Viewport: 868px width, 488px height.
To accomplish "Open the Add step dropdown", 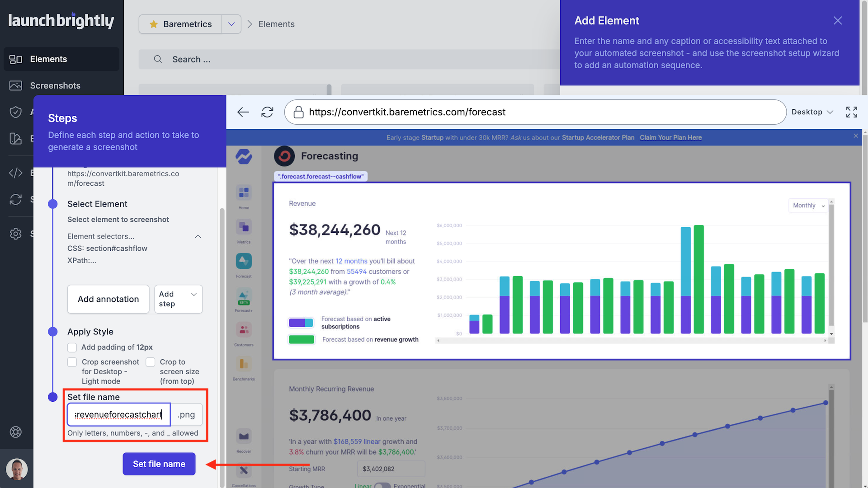I will click(x=178, y=299).
